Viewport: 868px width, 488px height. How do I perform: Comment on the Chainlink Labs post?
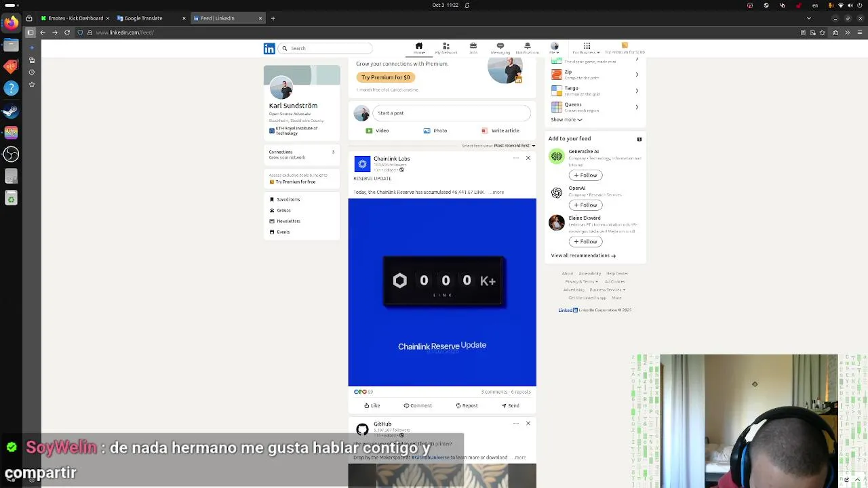coord(418,406)
